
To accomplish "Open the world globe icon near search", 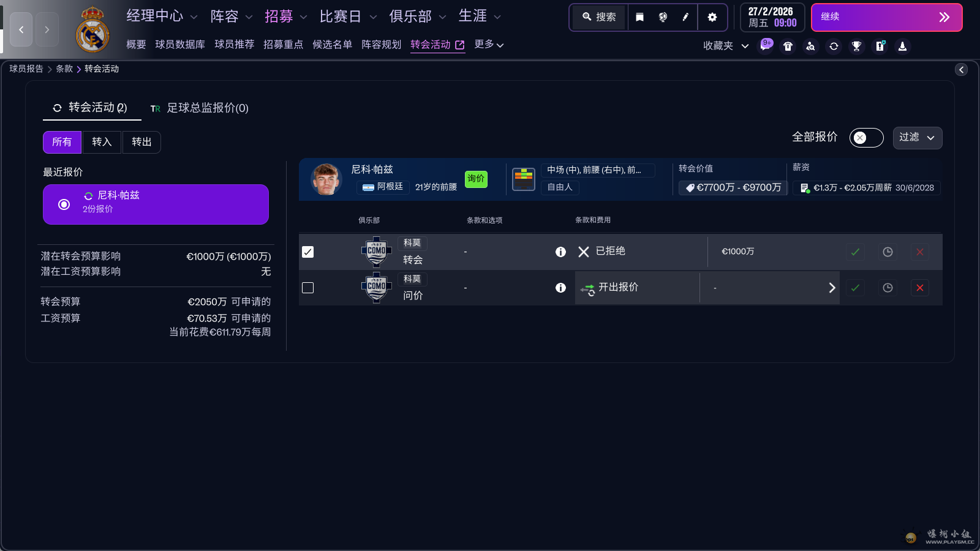I will [x=663, y=17].
